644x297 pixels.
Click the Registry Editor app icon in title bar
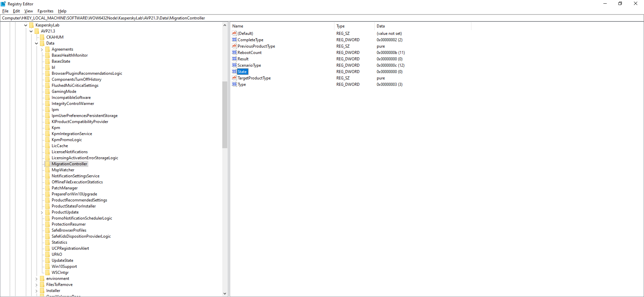(x=3, y=4)
